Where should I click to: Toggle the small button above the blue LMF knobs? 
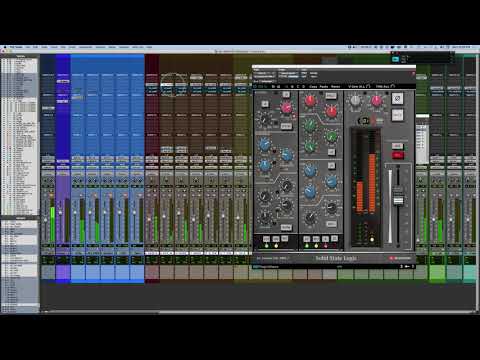coord(331,165)
